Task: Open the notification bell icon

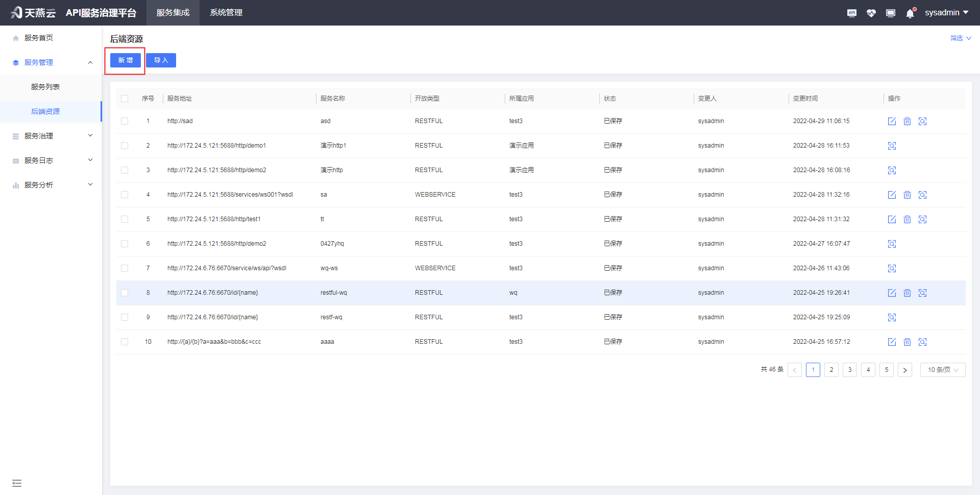Action: coord(910,13)
